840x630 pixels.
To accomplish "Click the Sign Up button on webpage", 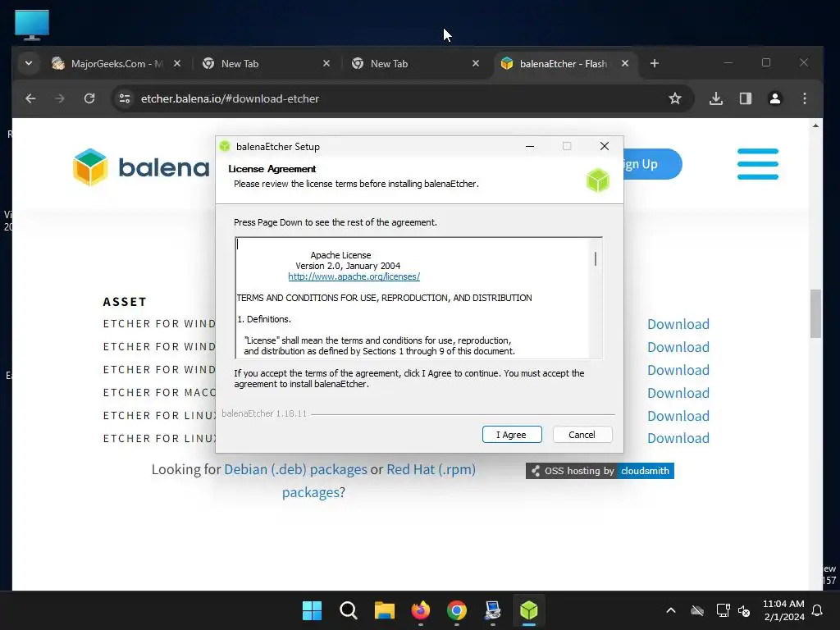I will coord(652,164).
